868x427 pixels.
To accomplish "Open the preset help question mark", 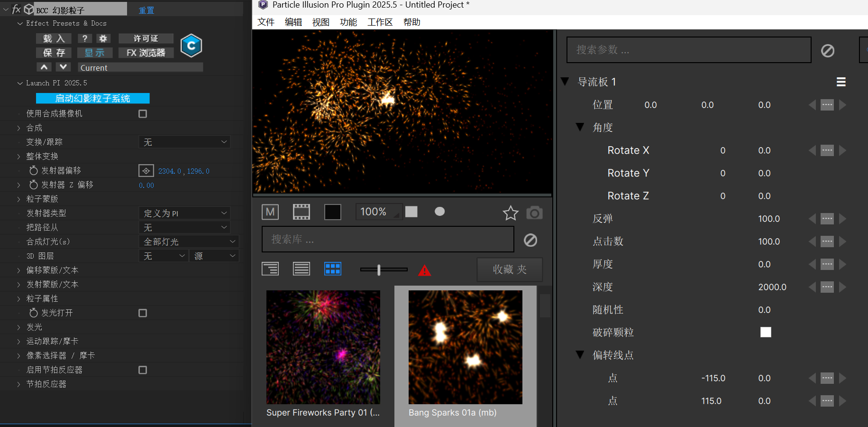I will (85, 38).
